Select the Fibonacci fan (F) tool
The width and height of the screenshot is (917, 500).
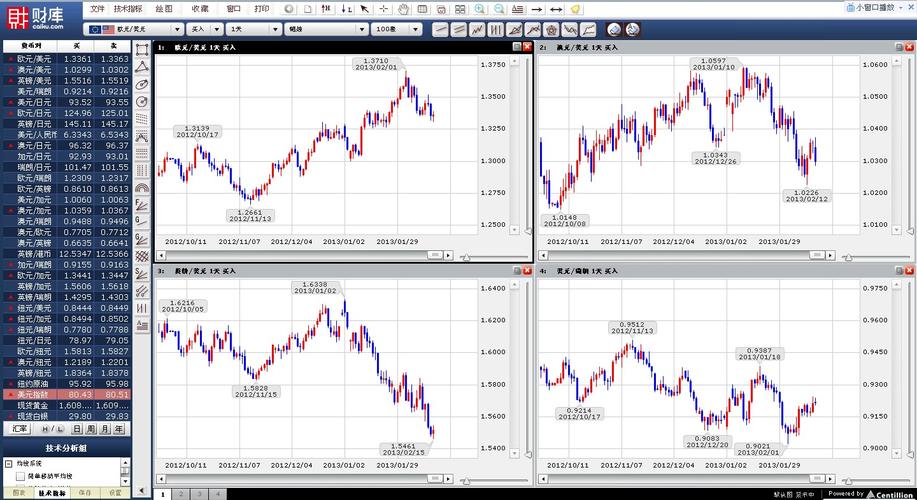pos(142,205)
